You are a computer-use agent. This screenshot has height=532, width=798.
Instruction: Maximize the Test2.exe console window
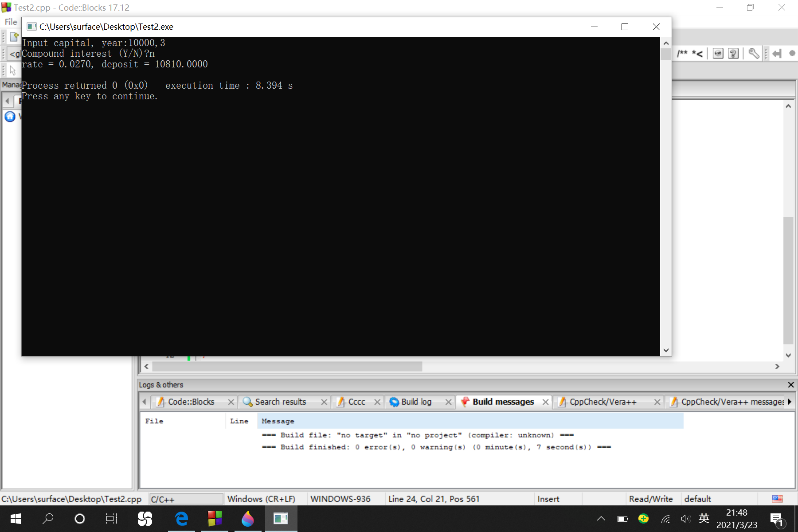click(625, 27)
